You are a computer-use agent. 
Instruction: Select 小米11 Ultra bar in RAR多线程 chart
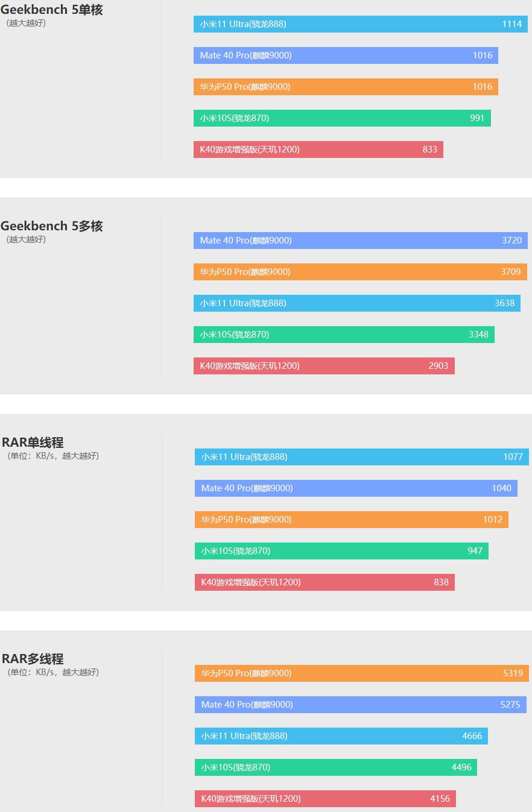pos(341,736)
